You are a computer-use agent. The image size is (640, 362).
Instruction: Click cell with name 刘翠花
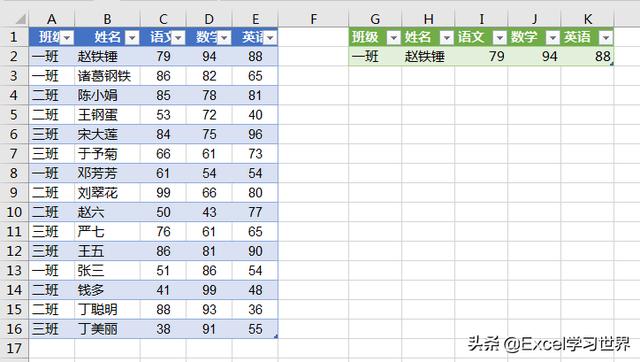coord(107,193)
